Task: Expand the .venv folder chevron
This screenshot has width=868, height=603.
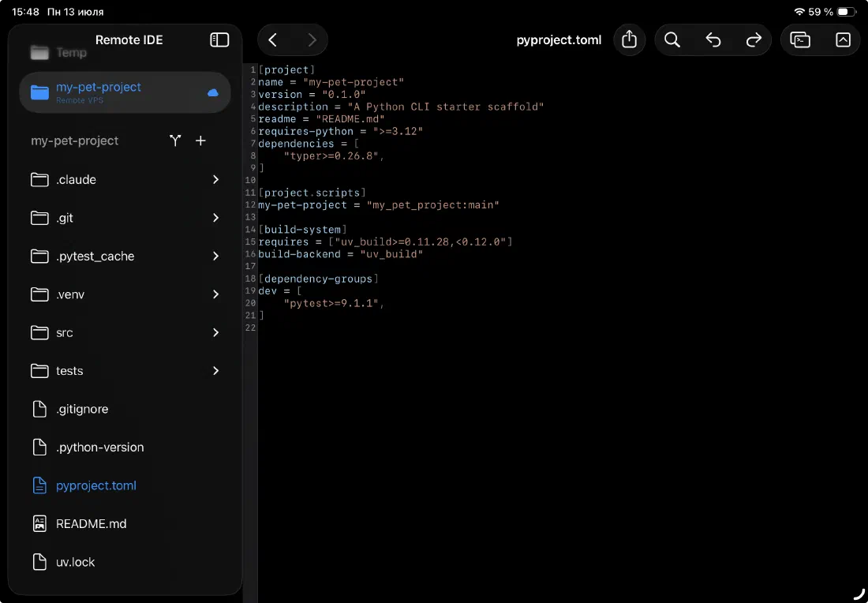Action: tap(216, 294)
